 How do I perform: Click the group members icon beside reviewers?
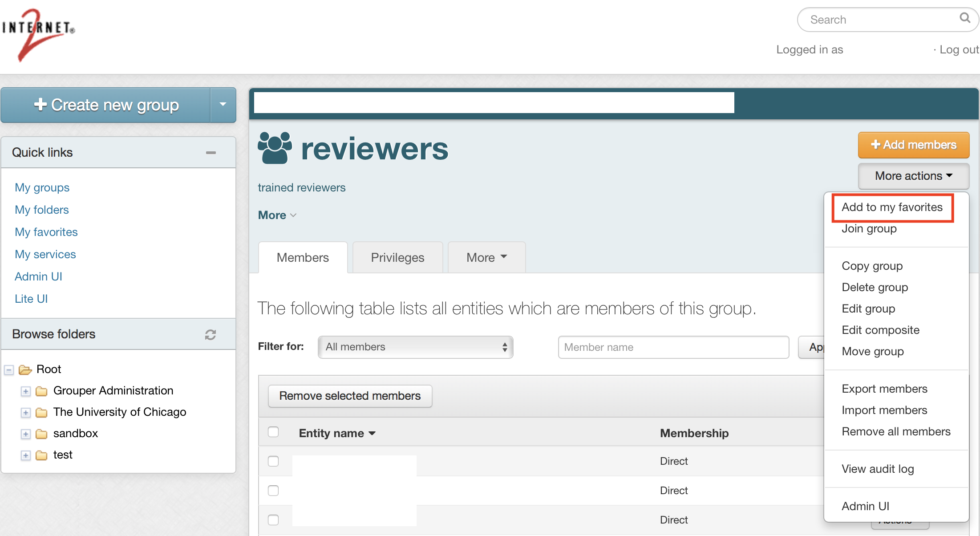point(274,148)
